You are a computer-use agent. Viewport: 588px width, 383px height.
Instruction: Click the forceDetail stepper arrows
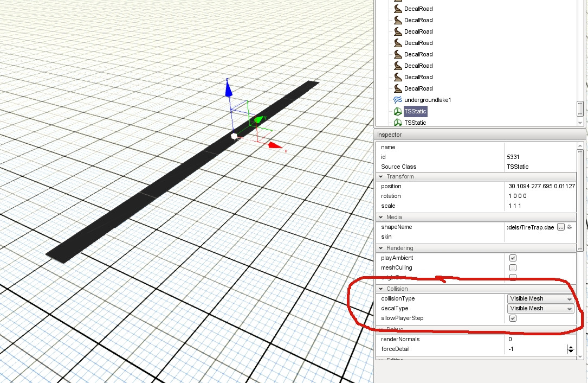(570, 349)
